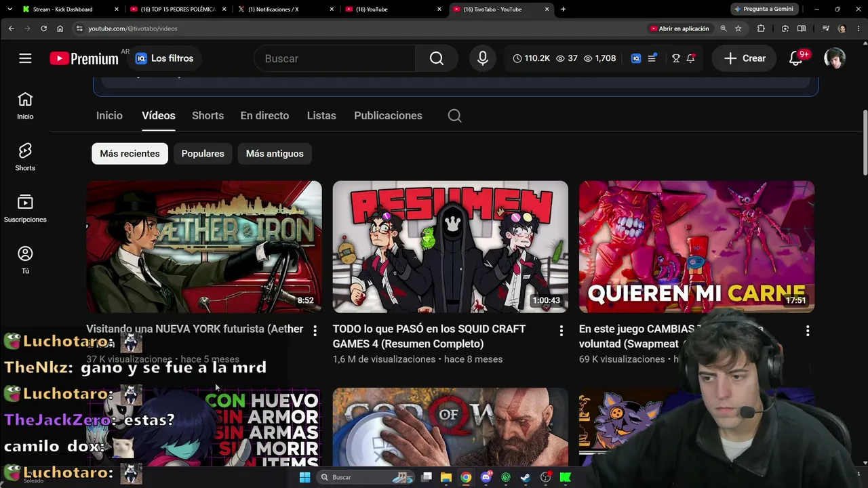Open the En directo channel tab
This screenshot has width=868, height=488.
(x=264, y=116)
